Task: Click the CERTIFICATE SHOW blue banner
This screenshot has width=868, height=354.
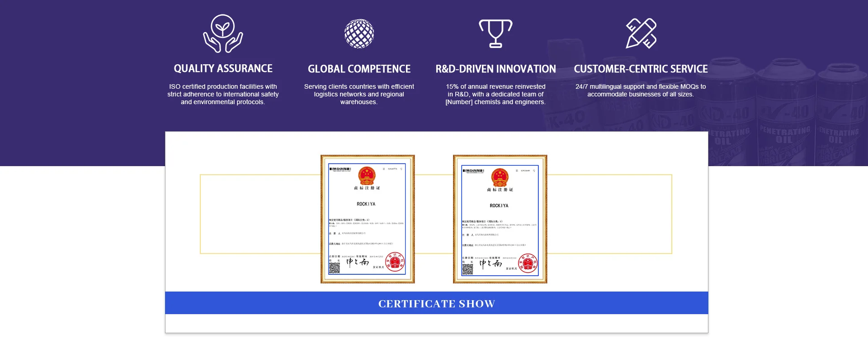Action: pos(437,303)
